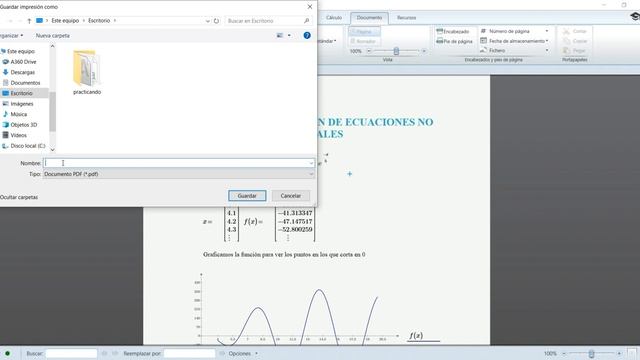Image resolution: width=640 pixels, height=360 pixels.
Task: Click the Pie de página button
Action: coord(454,41)
